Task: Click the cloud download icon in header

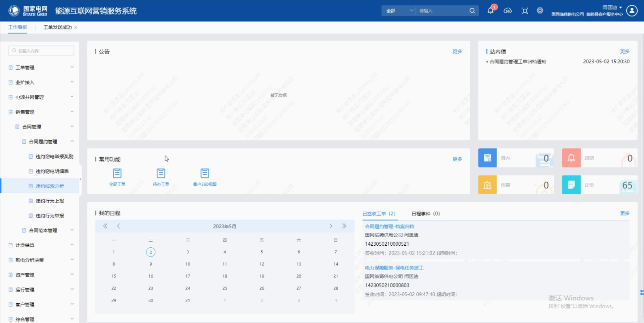Action: tap(508, 11)
